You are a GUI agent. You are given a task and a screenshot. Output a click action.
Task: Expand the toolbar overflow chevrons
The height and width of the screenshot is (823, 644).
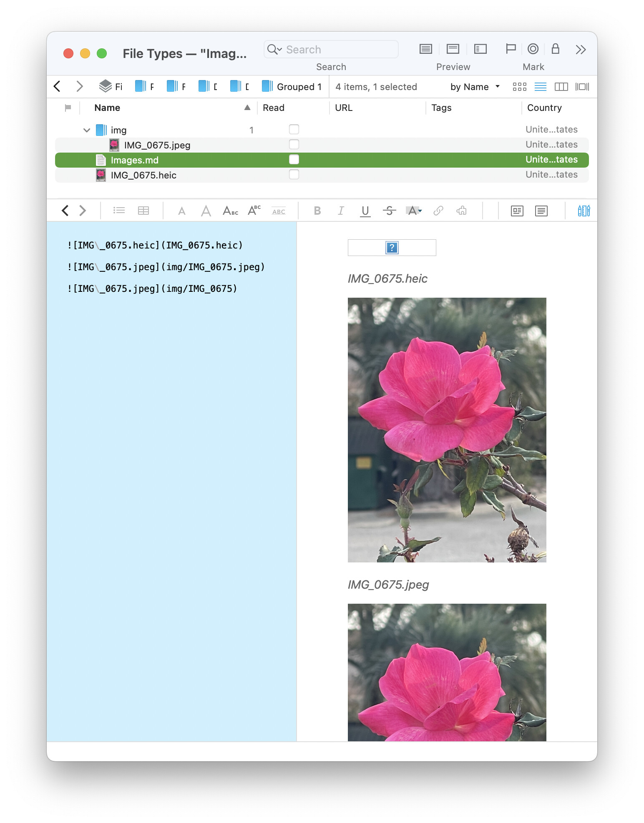tap(580, 50)
